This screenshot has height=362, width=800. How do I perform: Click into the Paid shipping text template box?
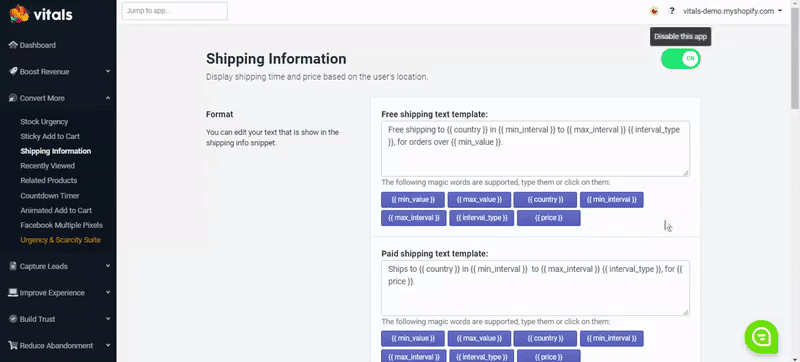[x=535, y=288]
